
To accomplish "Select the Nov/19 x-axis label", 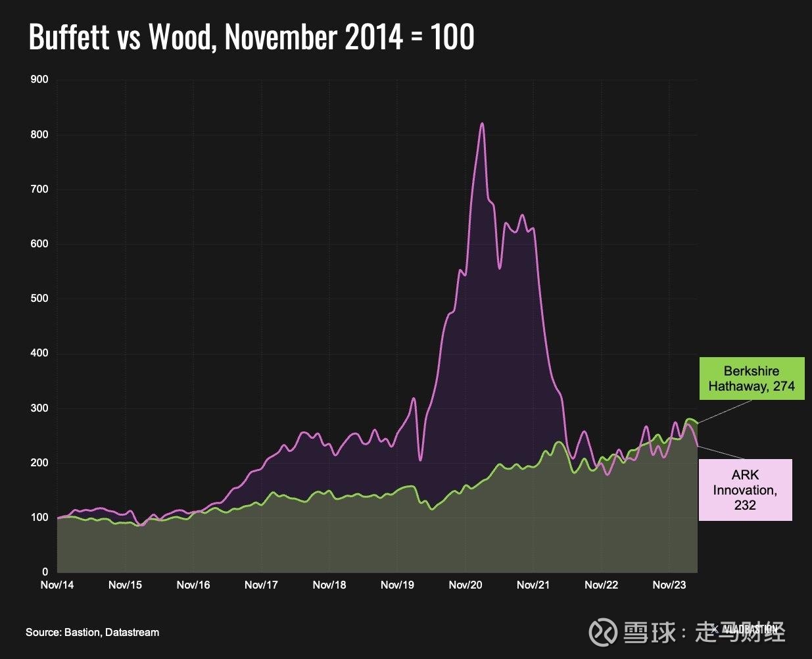I will pos(397,585).
